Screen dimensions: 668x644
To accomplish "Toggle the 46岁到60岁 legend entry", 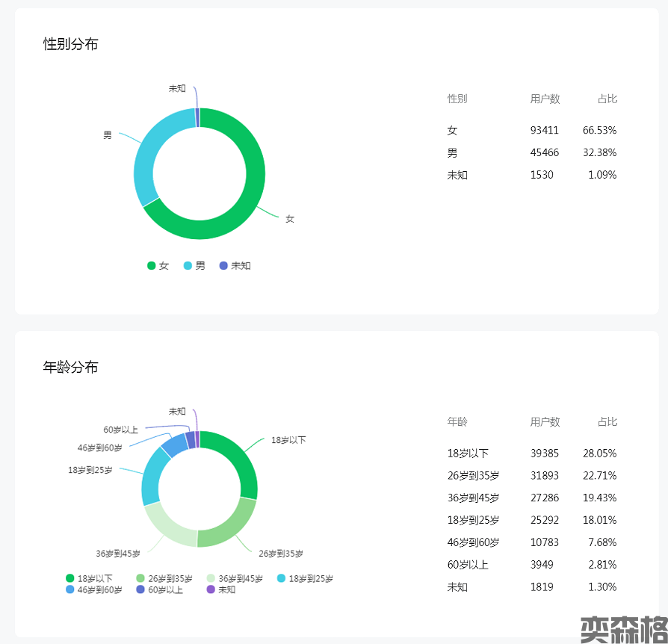I will pos(93,589).
